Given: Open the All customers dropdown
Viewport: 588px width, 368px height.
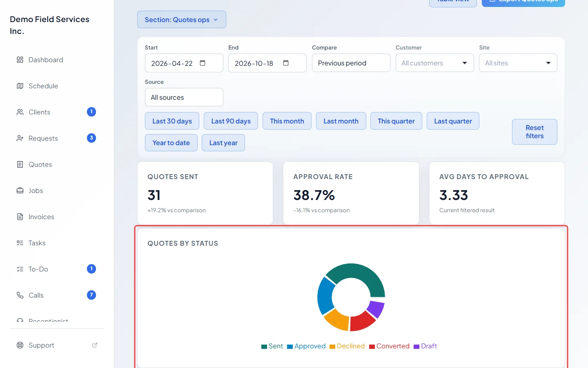Looking at the screenshot, I should tap(434, 63).
